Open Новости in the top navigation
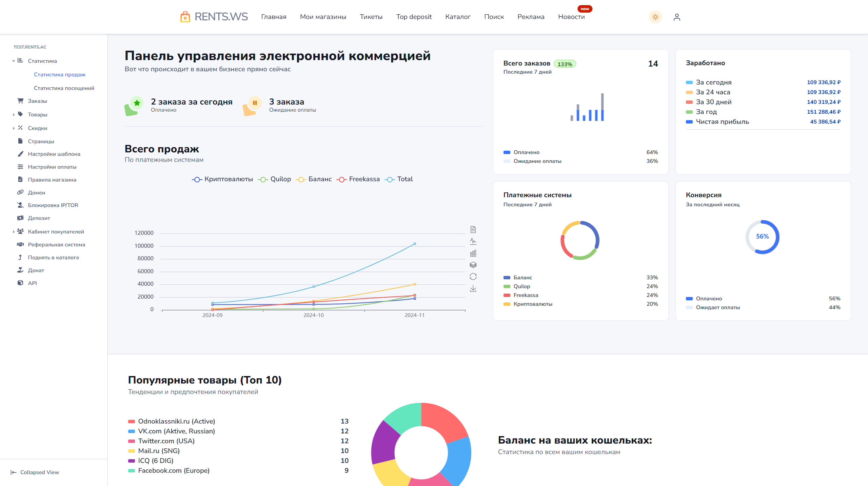The image size is (868, 486). [x=571, y=17]
